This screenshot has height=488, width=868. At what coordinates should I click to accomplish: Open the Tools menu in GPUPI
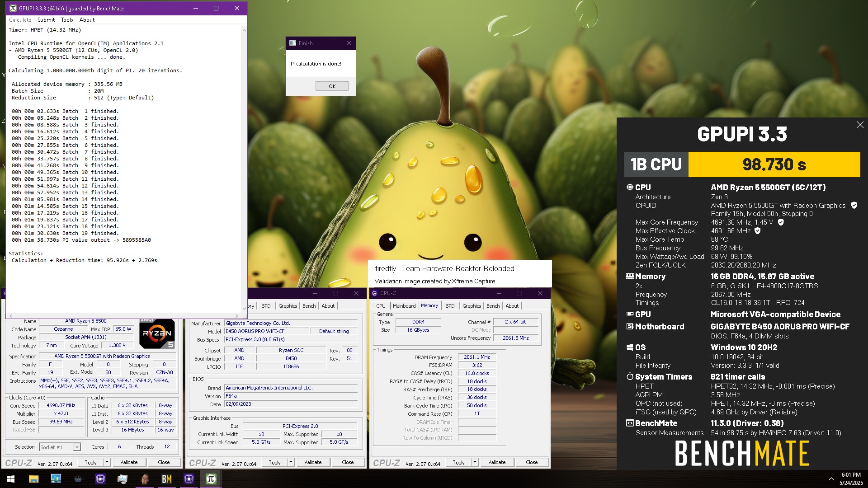67,20
